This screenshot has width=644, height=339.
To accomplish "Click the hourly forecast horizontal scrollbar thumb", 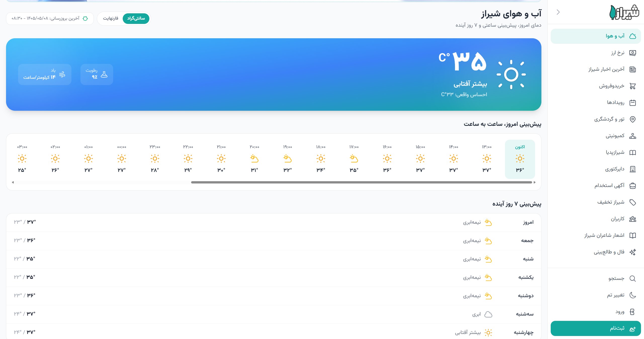I will tap(361, 182).
